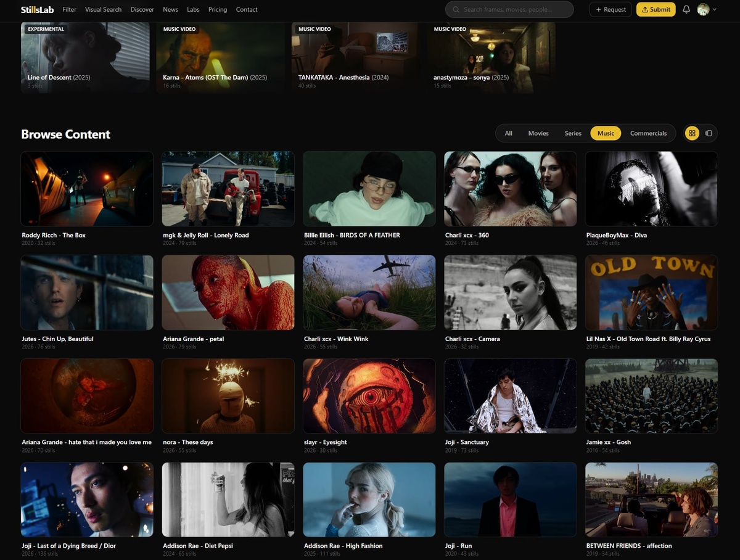Open slayr Eyesight thumbnail

pyautogui.click(x=369, y=396)
